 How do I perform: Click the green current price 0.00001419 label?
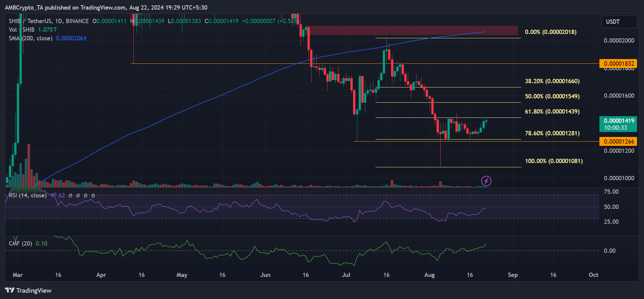(618, 124)
